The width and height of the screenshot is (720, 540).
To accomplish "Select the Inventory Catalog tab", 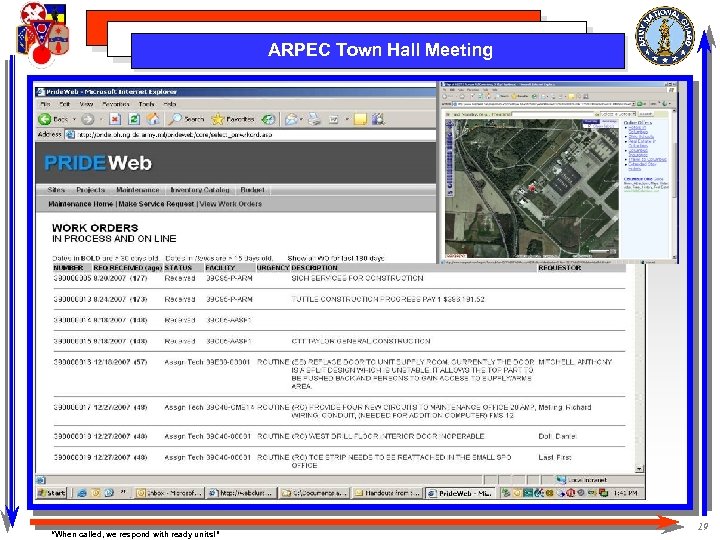I will click(200, 190).
